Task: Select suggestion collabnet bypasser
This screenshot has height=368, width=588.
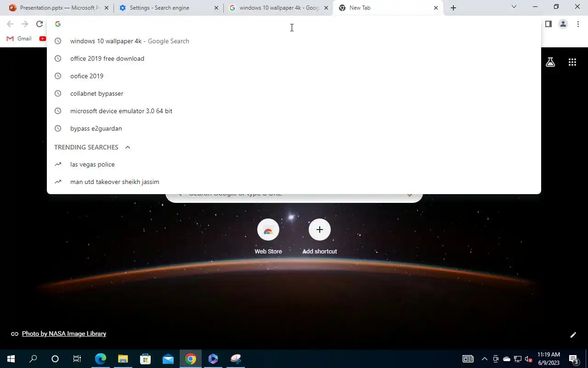Action: pos(294,93)
